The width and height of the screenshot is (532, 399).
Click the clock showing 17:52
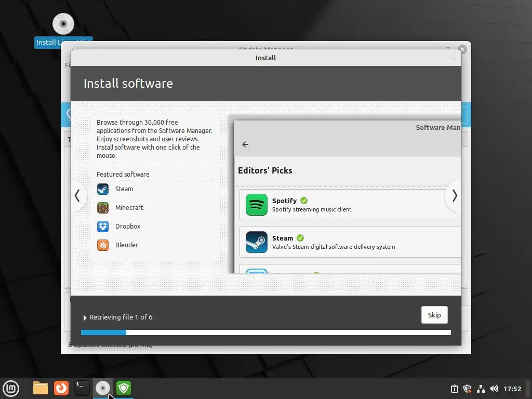coord(512,389)
